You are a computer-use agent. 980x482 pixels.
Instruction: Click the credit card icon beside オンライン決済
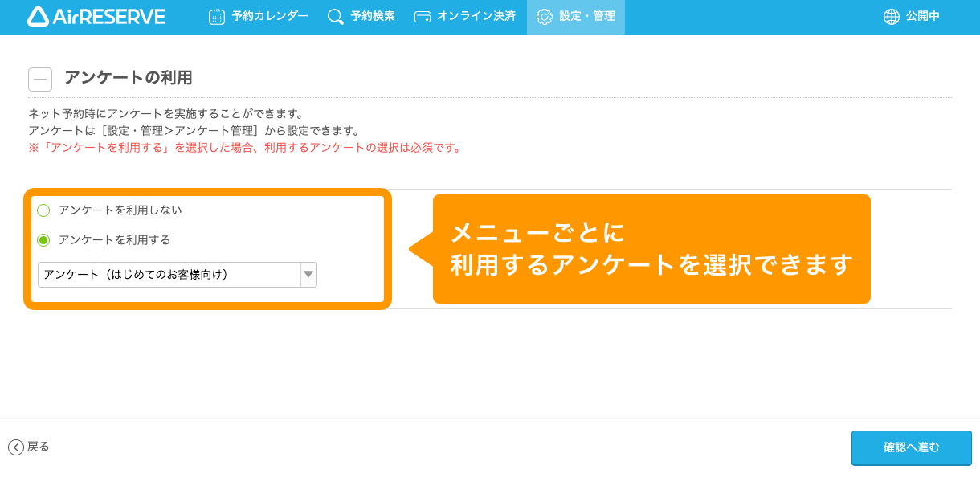pos(424,15)
